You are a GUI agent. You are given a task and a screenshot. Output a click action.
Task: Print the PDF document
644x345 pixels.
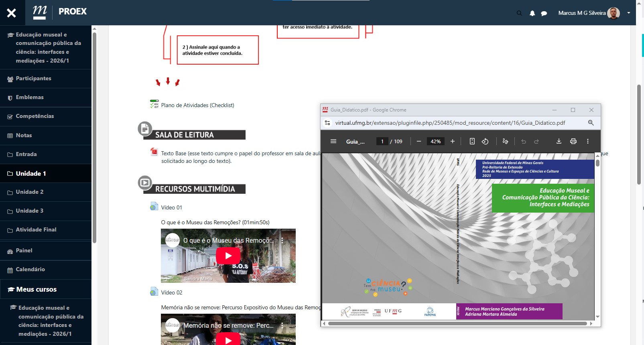point(573,141)
